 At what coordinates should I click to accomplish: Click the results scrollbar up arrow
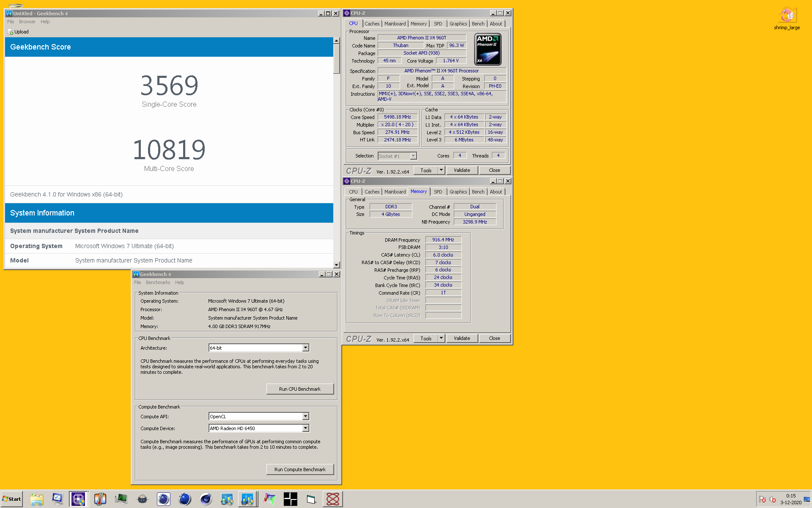337,41
